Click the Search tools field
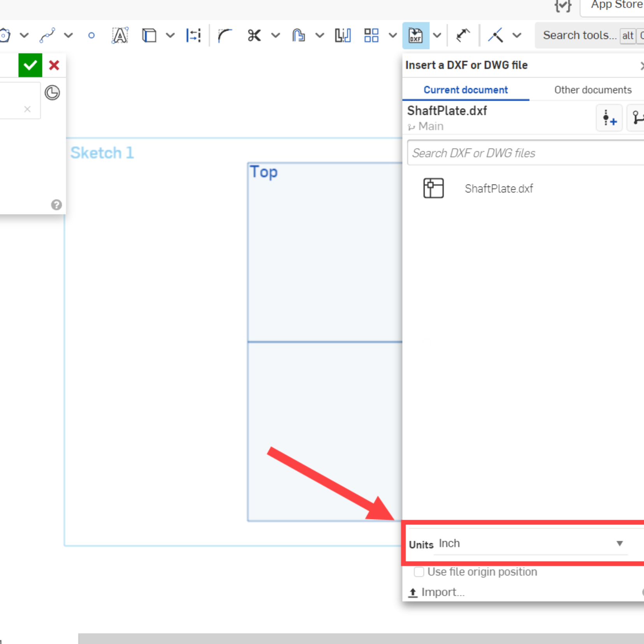The height and width of the screenshot is (644, 644). pos(589,35)
